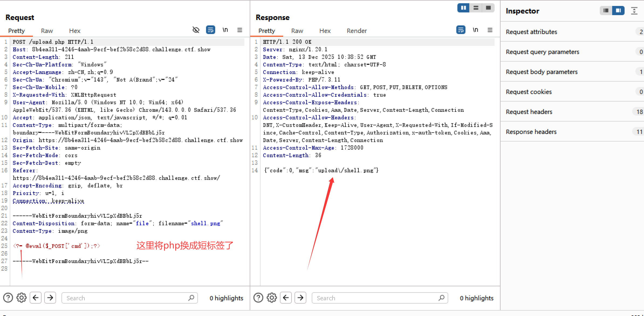Toggle word wrap icon in Response pane

[461, 30]
